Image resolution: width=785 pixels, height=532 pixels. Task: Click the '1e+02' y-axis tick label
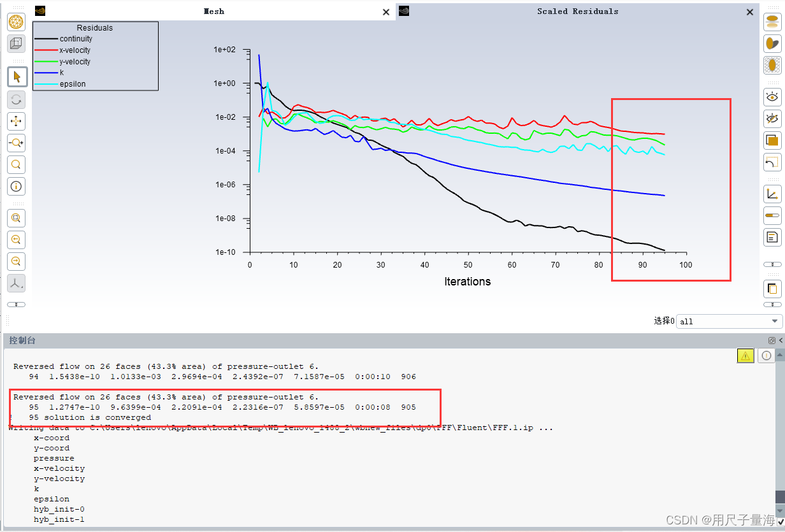click(225, 50)
